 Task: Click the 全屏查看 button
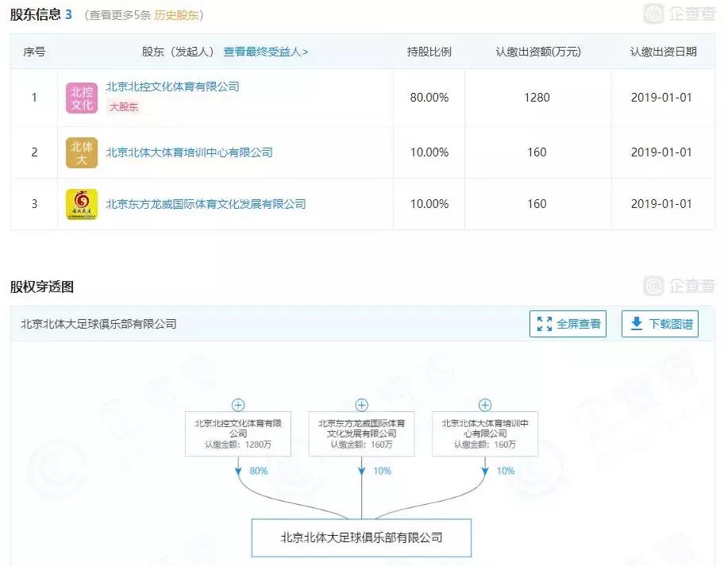click(x=568, y=324)
